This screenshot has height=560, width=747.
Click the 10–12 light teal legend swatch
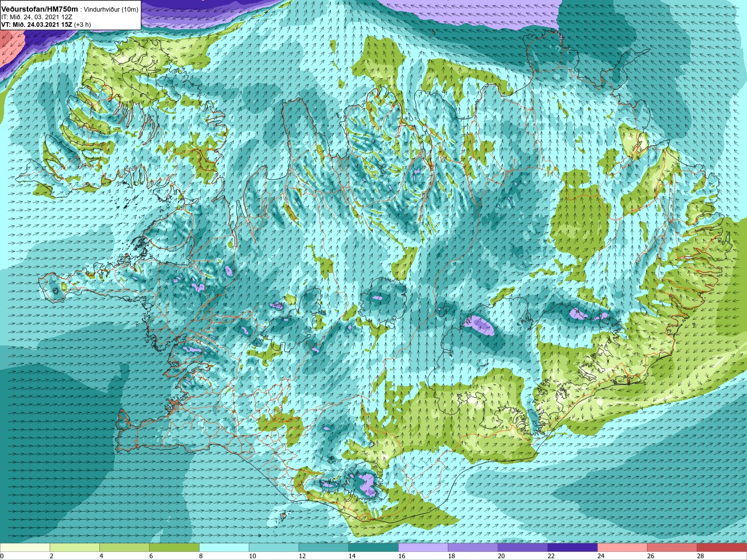[x=274, y=548]
